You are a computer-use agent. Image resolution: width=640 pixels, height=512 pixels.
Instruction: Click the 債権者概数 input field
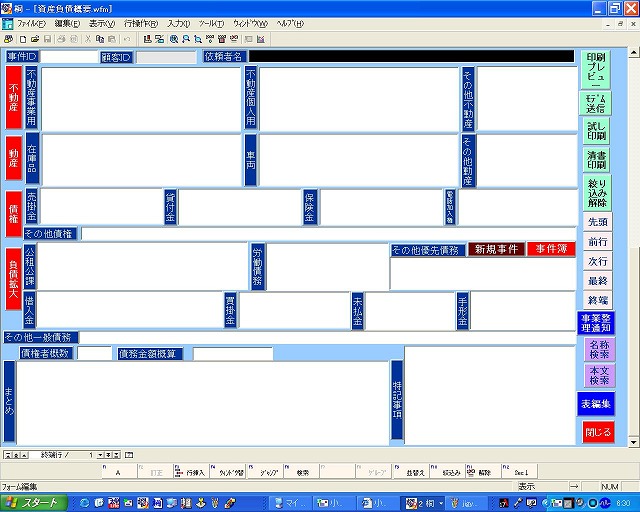tap(94, 353)
